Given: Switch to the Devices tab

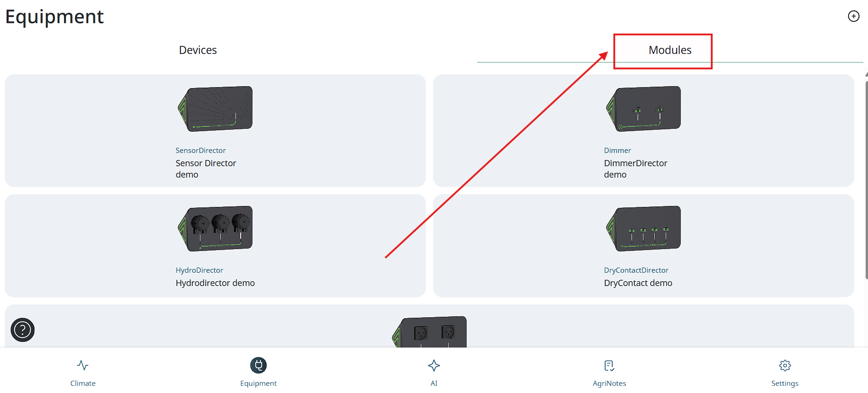Looking at the screenshot, I should coord(198,50).
